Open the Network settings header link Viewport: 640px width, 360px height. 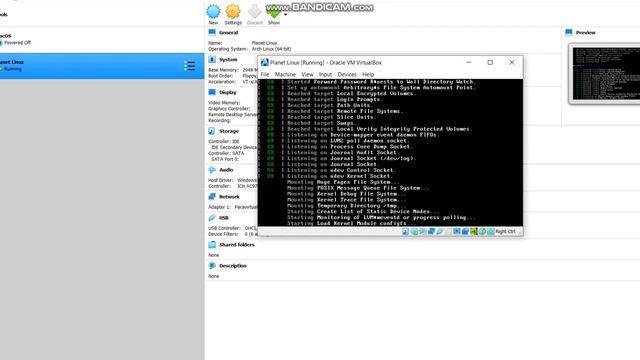pyautogui.click(x=229, y=197)
